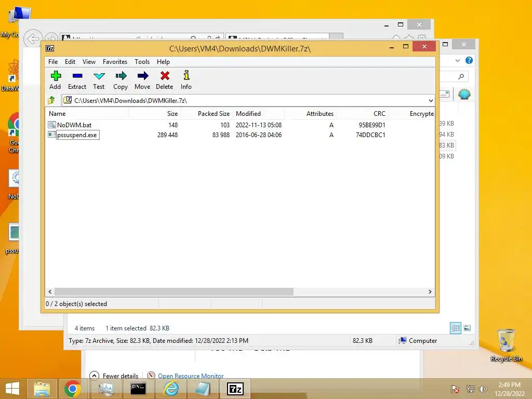This screenshot has height=399, width=532.
Task: Switch to 7-Zip taskbar button
Action: (x=235, y=389)
